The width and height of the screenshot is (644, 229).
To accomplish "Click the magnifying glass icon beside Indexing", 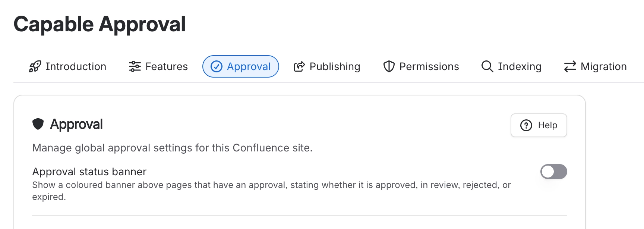I will (x=487, y=66).
